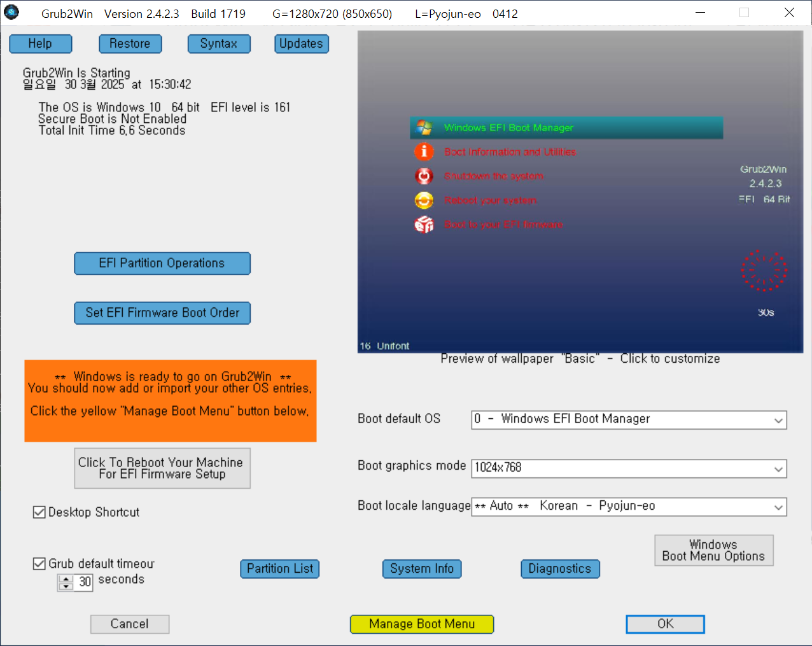Open EFI Partition Operations
812x646 pixels.
pyautogui.click(x=162, y=263)
